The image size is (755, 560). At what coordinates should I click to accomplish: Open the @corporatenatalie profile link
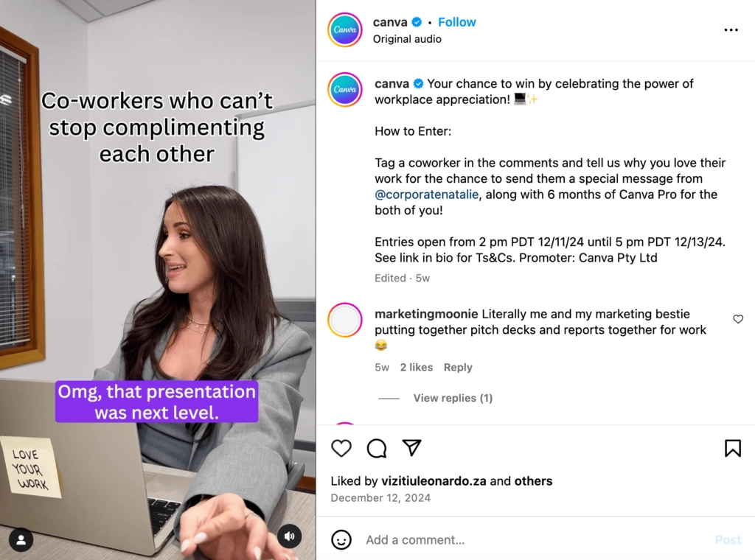coord(427,195)
